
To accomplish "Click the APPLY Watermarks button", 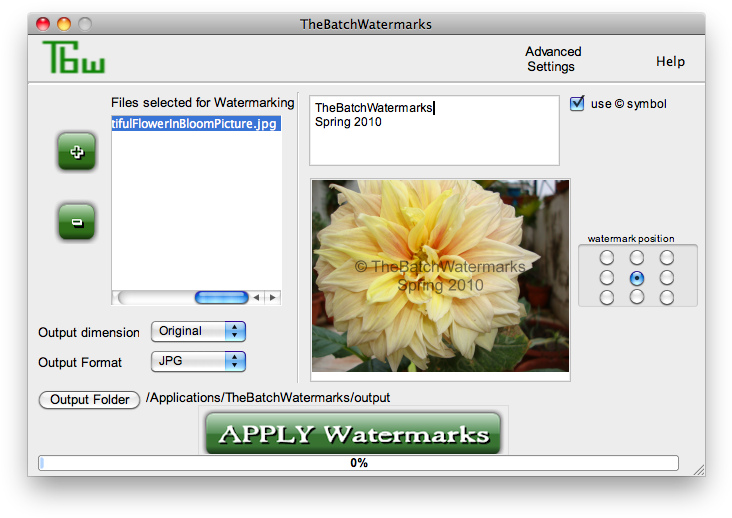I will 353,433.
